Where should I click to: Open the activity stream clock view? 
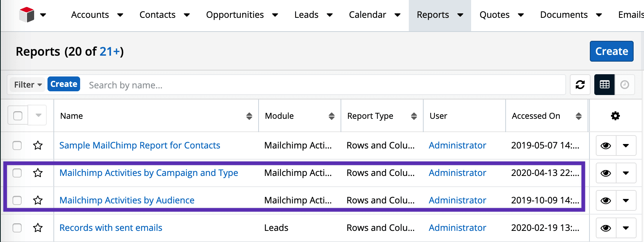tap(625, 85)
